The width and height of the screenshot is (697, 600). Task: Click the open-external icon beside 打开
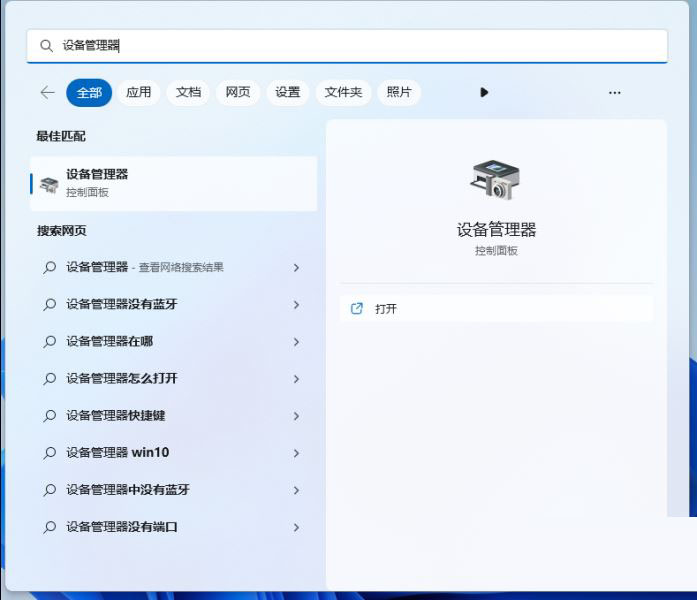tap(357, 308)
